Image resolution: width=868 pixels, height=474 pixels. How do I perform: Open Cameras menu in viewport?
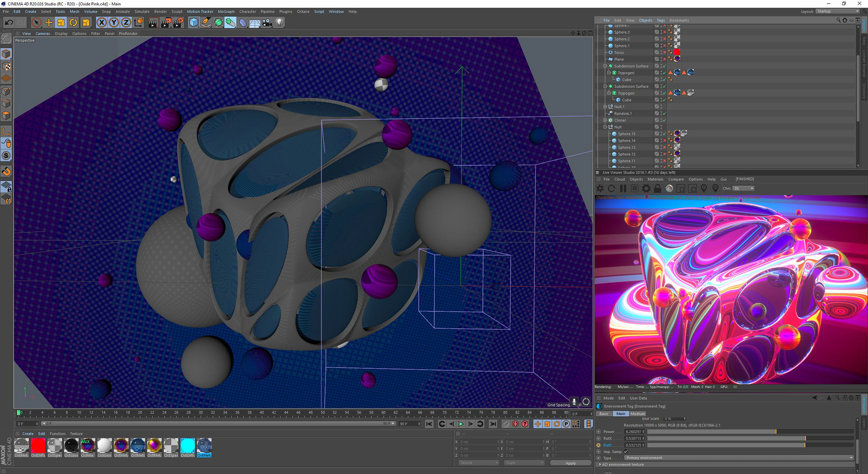(x=43, y=33)
